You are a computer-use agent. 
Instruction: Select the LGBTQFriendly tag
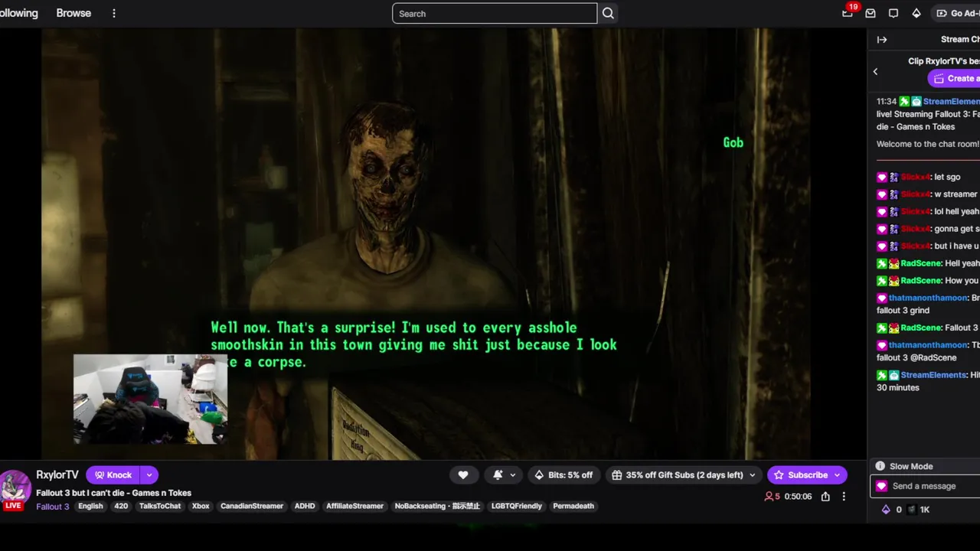pos(516,506)
